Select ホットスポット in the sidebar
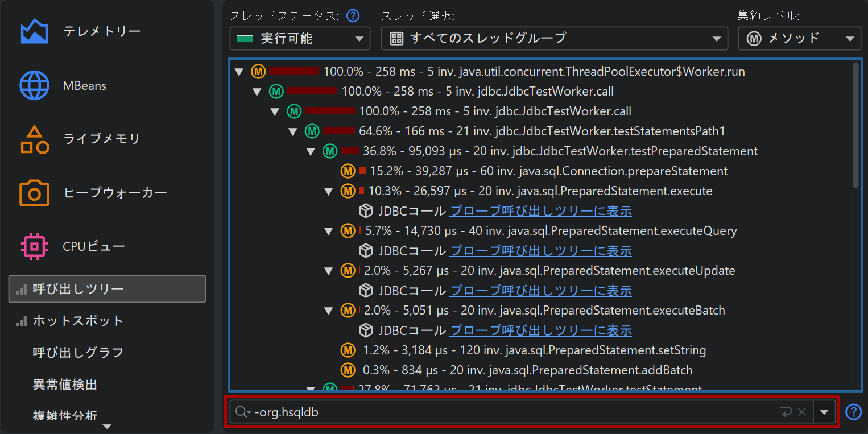This screenshot has height=434, width=868. 78,321
